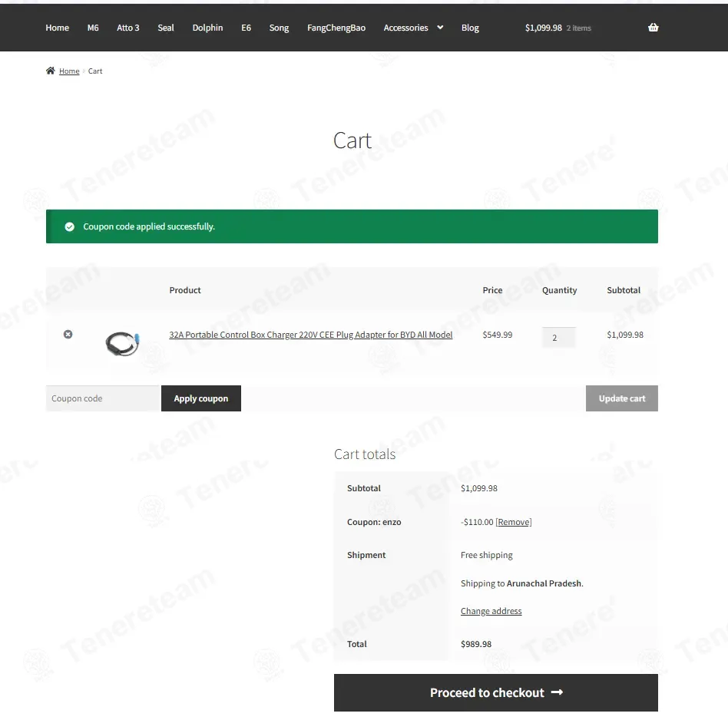Screen dimensions: 728x720
Task: Open the Seal menu page
Action: point(166,28)
